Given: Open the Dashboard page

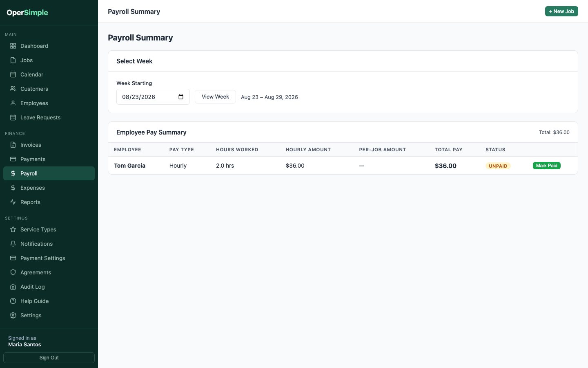Looking at the screenshot, I should pyautogui.click(x=49, y=46).
